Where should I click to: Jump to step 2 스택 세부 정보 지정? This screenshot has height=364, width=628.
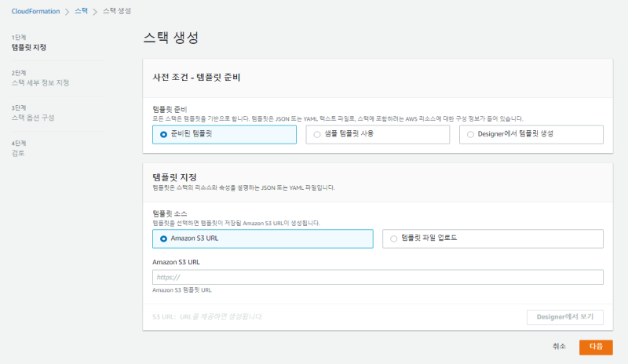(41, 82)
